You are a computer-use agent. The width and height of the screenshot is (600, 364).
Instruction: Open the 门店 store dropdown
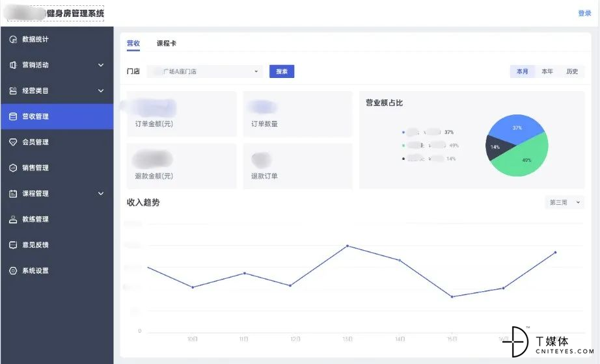coord(205,71)
